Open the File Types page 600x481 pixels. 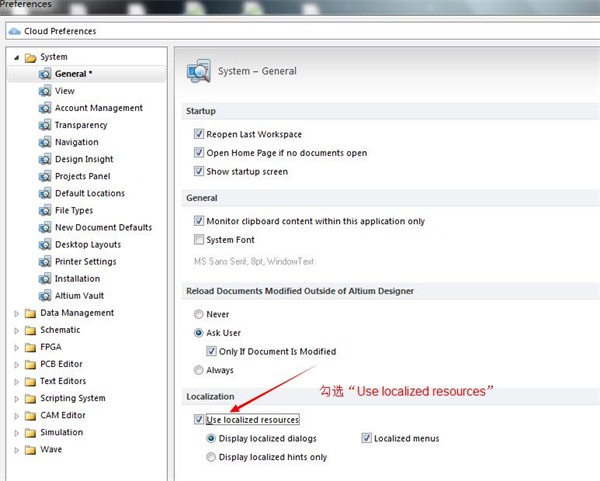pyautogui.click(x=74, y=210)
